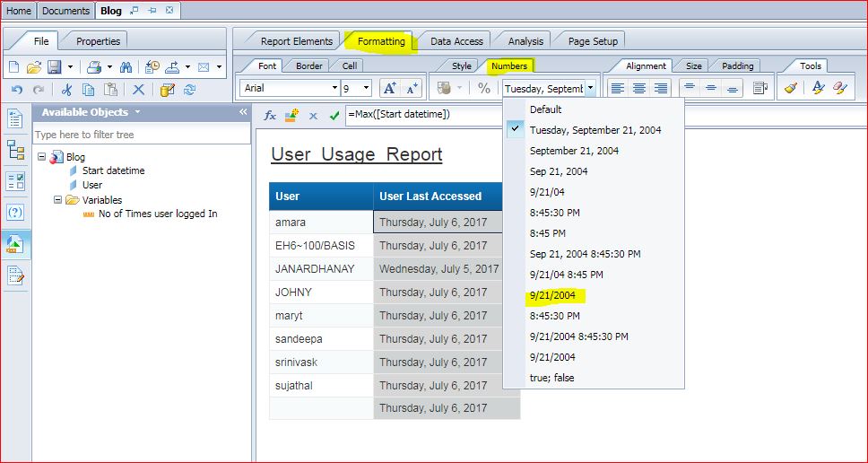Switch to the Documents tab
The image size is (868, 463).
[65, 11]
